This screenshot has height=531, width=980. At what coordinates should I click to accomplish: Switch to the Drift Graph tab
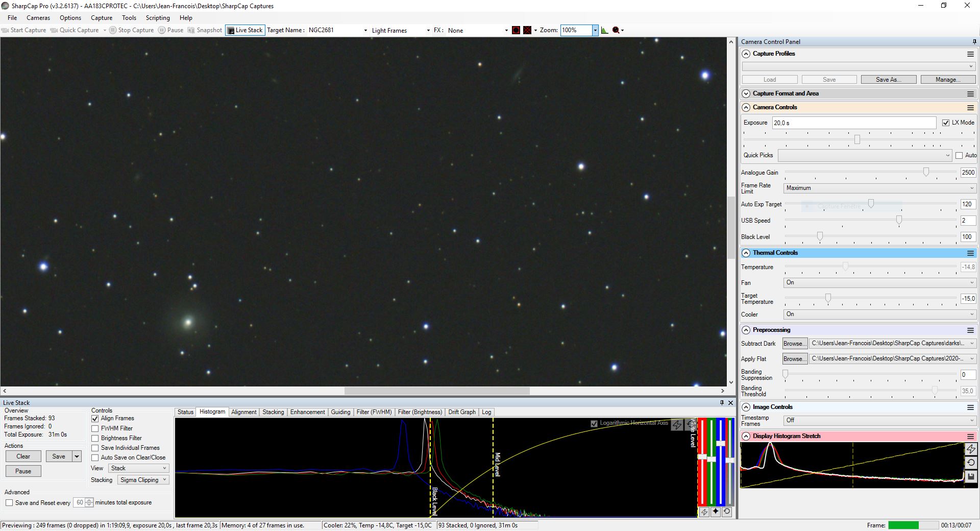pyautogui.click(x=462, y=412)
